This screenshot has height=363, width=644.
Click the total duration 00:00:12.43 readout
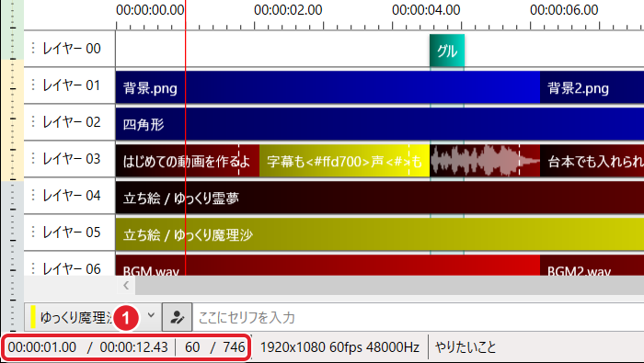pyautogui.click(x=134, y=347)
